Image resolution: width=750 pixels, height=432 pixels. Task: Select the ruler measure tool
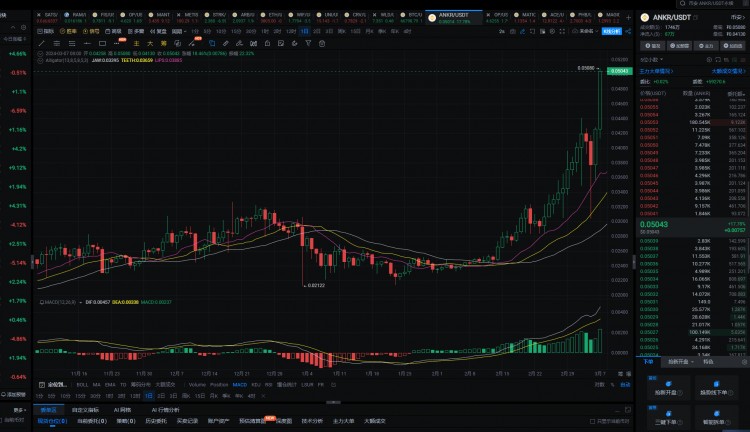225,44
